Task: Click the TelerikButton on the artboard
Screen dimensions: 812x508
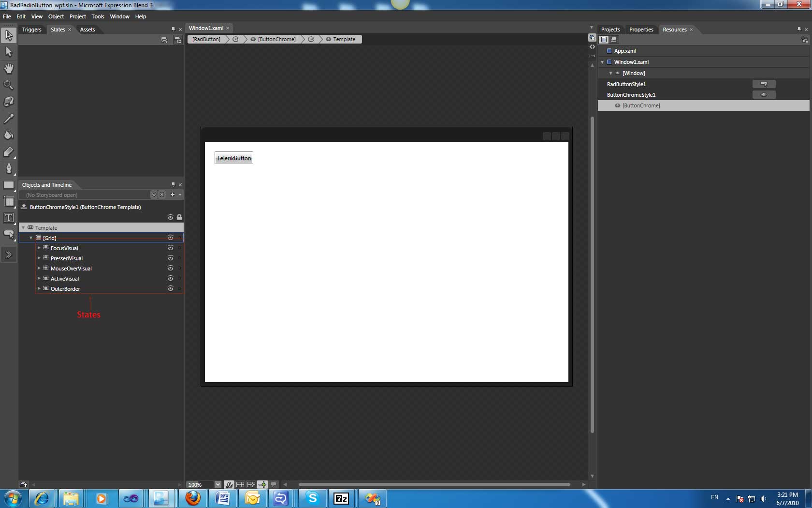Action: [x=234, y=158]
